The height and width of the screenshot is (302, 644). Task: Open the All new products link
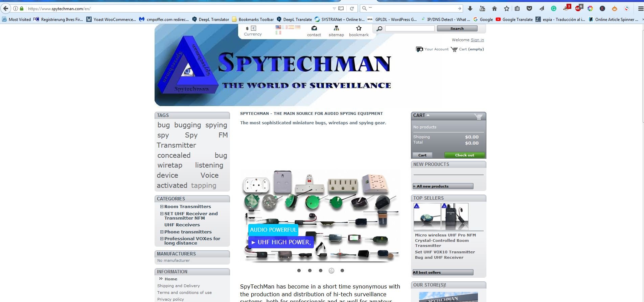click(443, 186)
